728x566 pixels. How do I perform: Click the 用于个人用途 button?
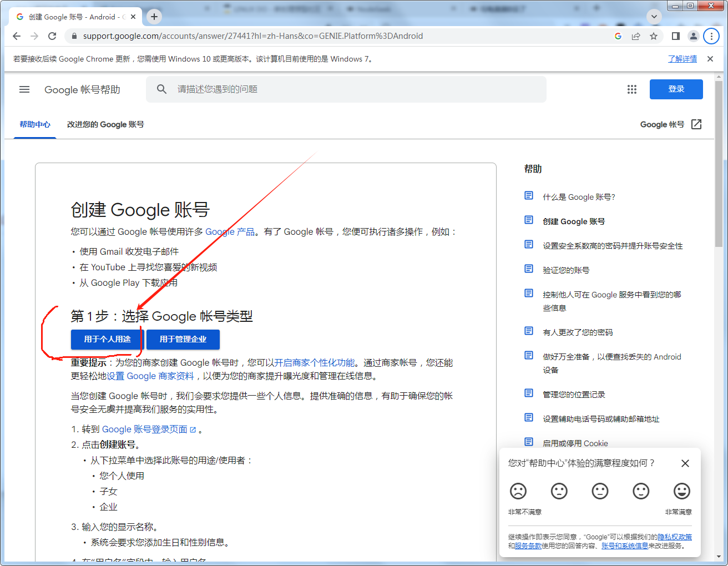(x=107, y=339)
